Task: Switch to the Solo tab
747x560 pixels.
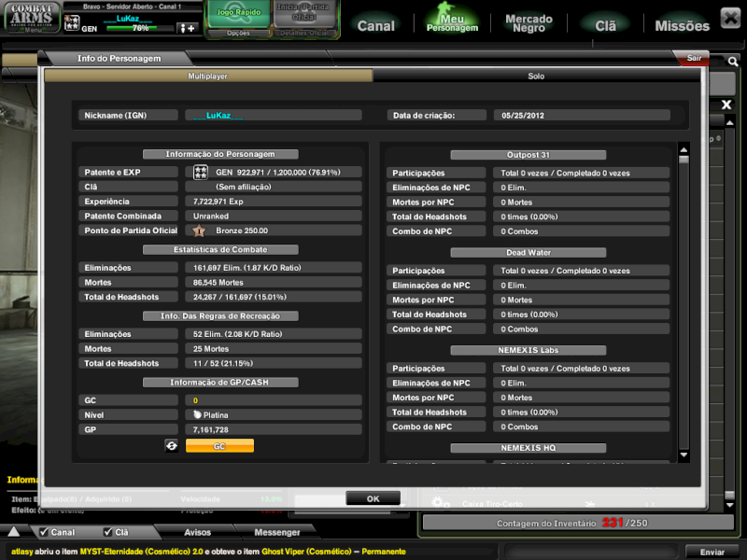Action: coord(536,77)
